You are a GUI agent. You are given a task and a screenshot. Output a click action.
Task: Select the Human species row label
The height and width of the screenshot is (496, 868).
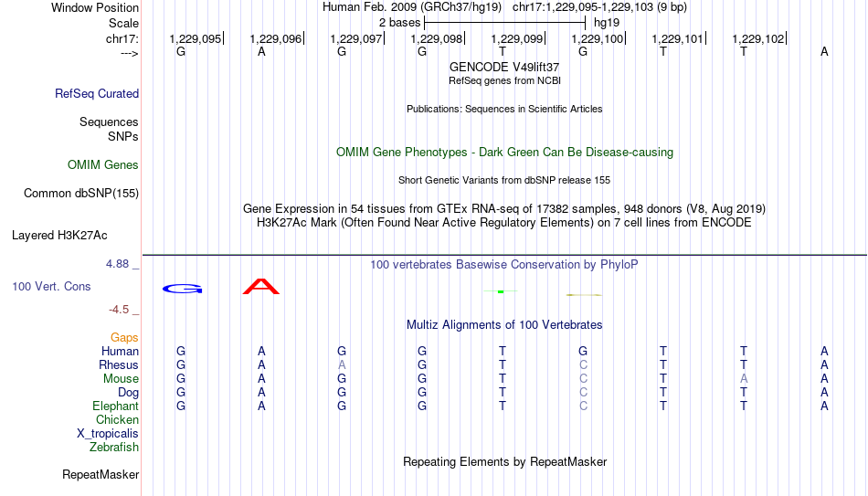pyautogui.click(x=120, y=351)
